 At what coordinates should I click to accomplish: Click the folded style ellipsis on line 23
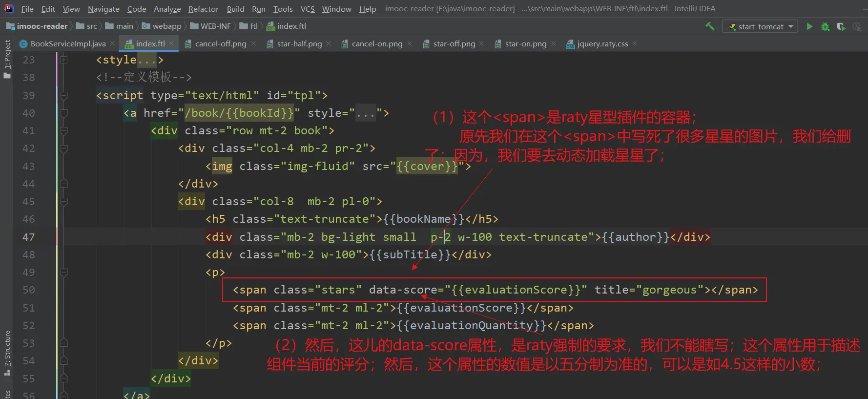tap(147, 60)
